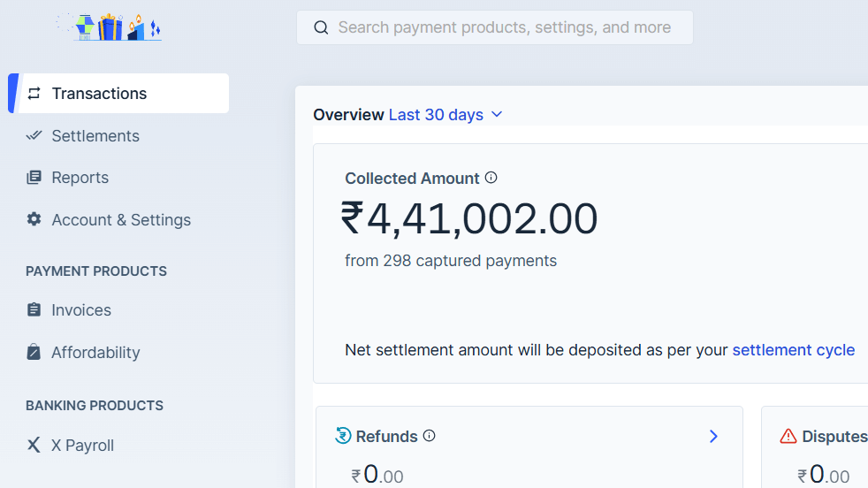Click the Account & Settings gear icon
Viewport: 868px width, 488px height.
(x=34, y=219)
